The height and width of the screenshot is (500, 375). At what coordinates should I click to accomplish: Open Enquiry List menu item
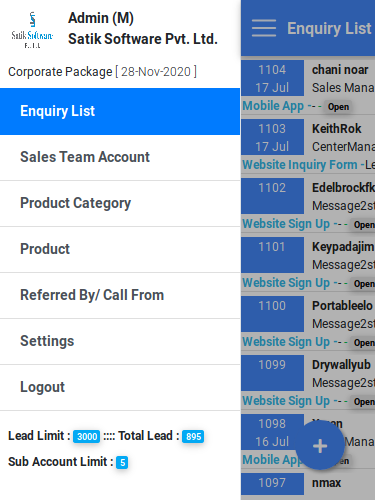point(120,111)
